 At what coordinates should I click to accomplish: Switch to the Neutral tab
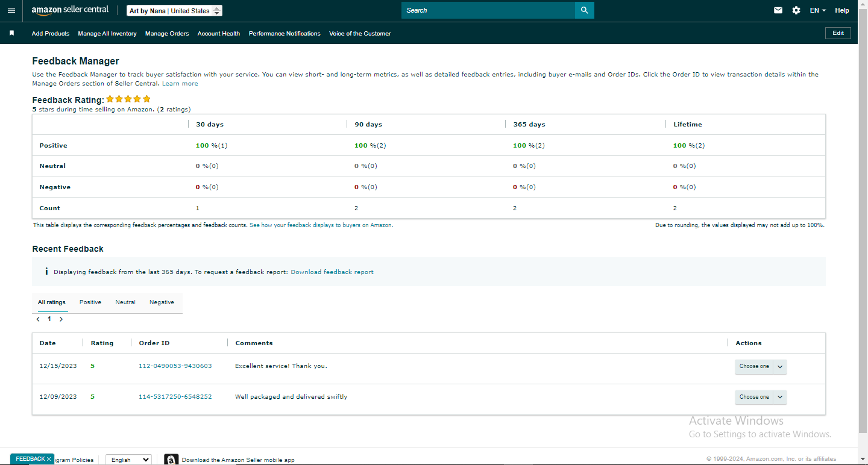point(125,302)
